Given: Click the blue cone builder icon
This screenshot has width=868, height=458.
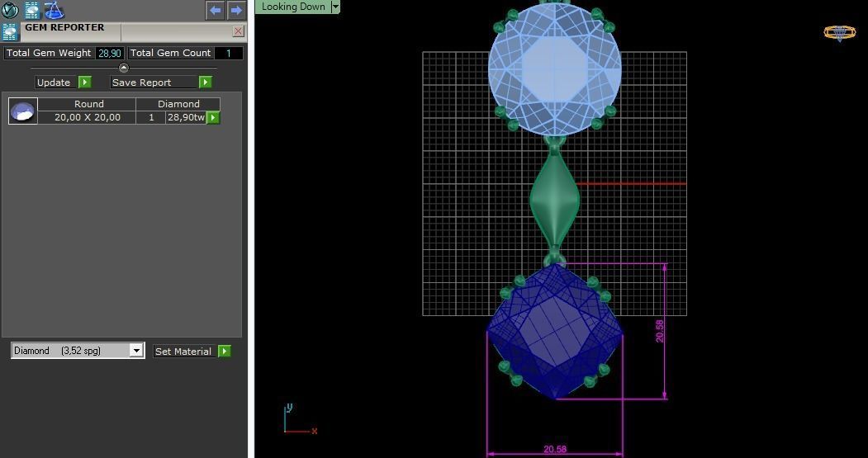Looking at the screenshot, I should point(54,9).
